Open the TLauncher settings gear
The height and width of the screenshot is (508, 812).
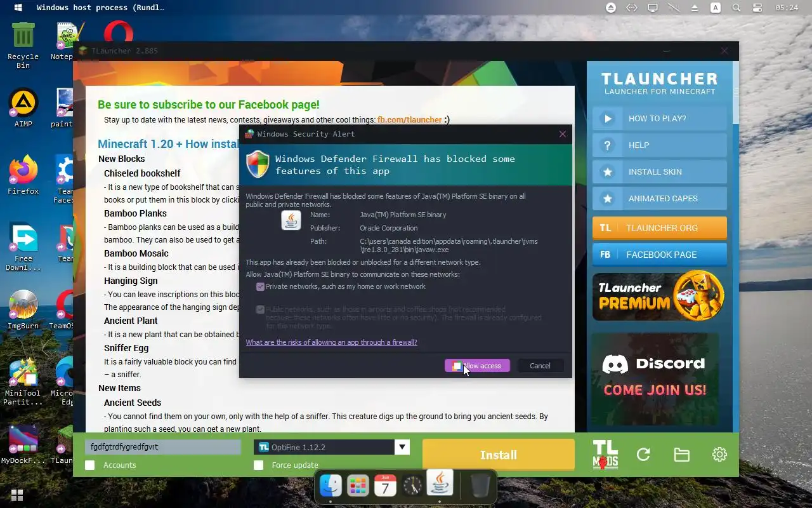pos(719,455)
